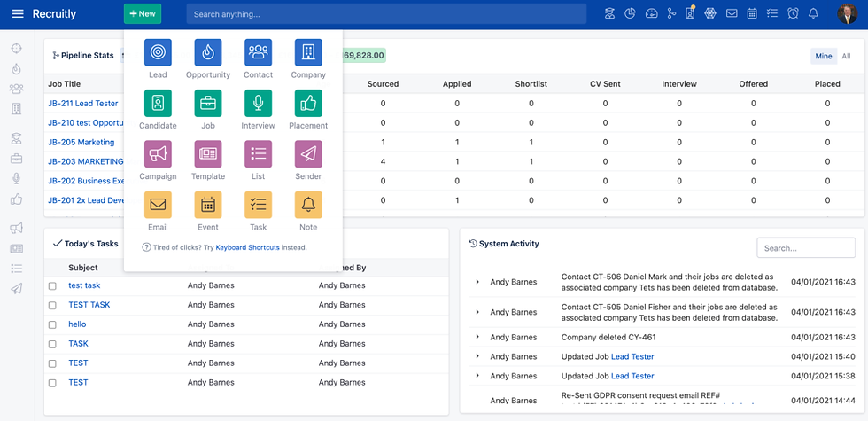Add a new Candidate from the popup
Viewport: 868px width, 421px height.
tap(158, 104)
